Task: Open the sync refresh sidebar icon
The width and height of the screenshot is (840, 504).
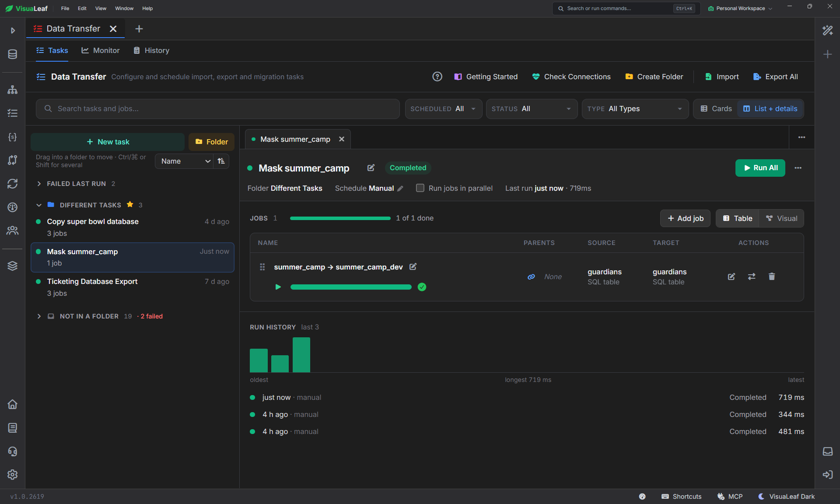Action: point(12,184)
